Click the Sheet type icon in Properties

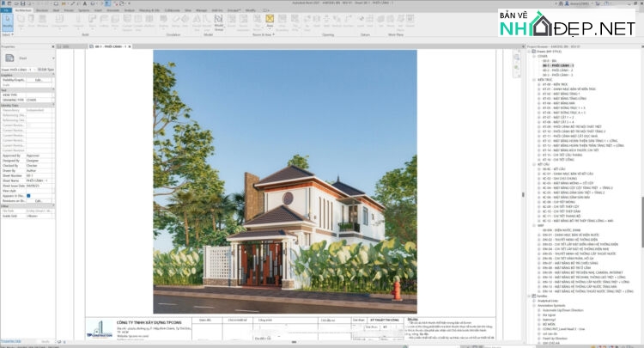9,58
